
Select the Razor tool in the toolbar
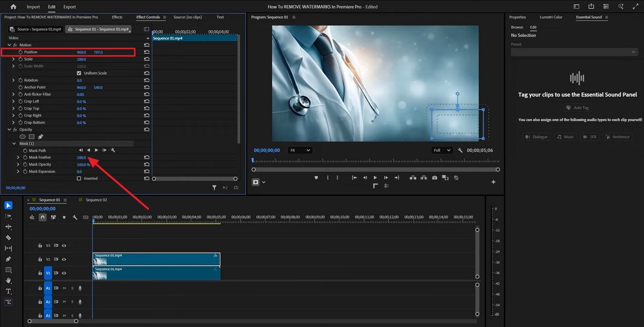click(x=8, y=237)
